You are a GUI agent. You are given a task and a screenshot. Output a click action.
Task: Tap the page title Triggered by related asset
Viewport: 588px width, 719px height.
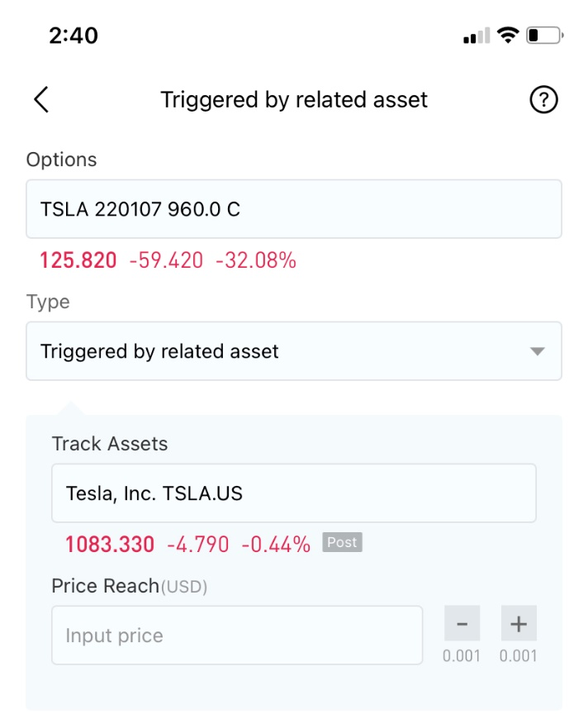(294, 100)
